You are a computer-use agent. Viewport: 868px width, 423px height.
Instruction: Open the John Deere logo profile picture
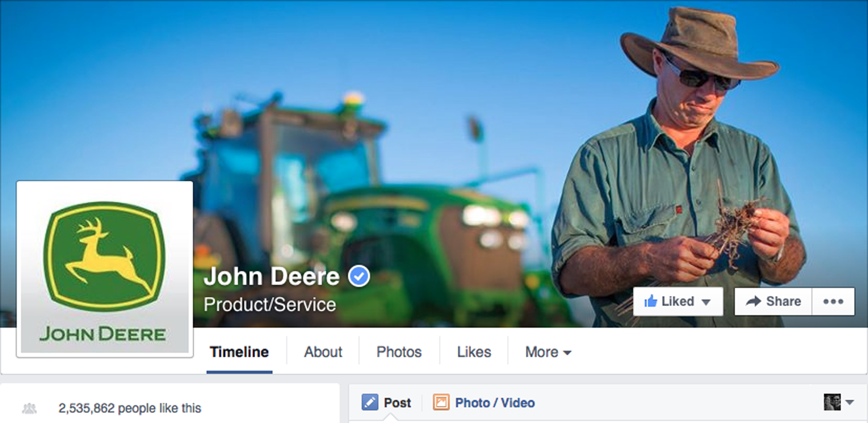[105, 268]
